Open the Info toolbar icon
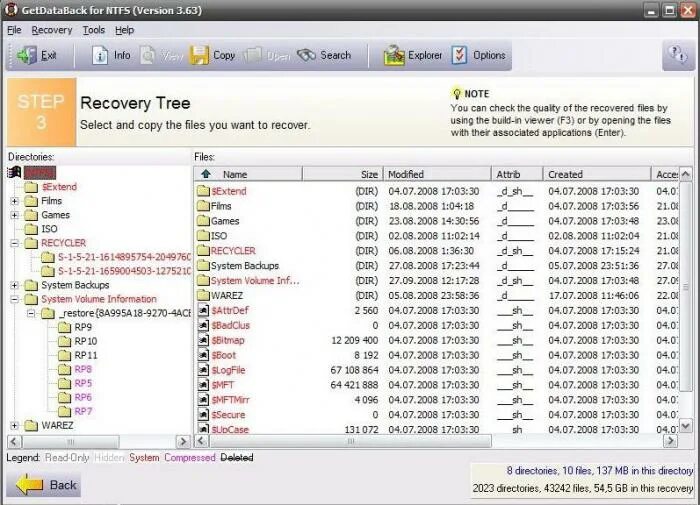The height and width of the screenshot is (505, 700). (100, 56)
